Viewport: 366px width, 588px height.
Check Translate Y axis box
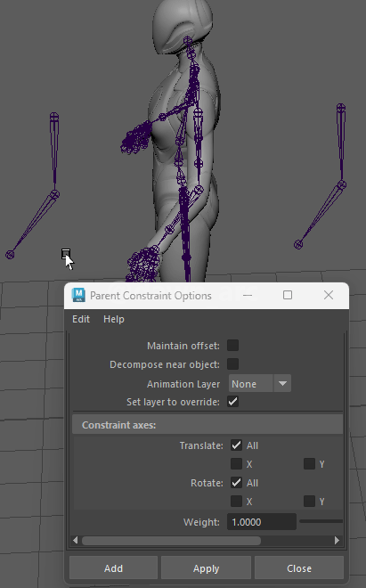coord(309,464)
